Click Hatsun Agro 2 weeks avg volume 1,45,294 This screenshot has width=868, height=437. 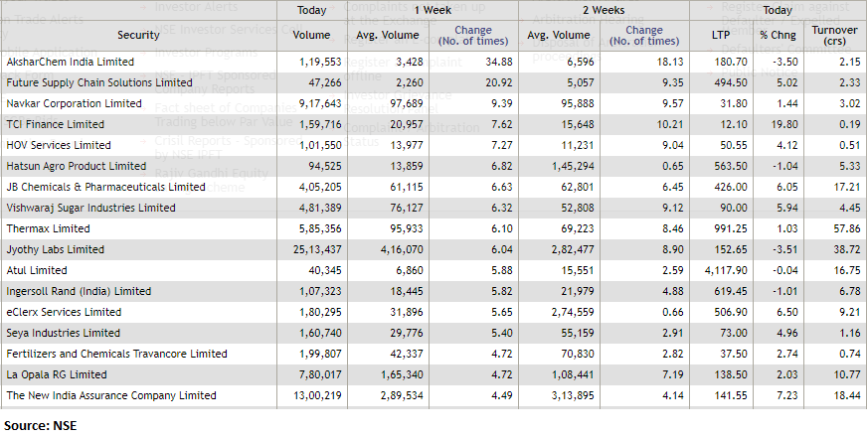tap(573, 166)
